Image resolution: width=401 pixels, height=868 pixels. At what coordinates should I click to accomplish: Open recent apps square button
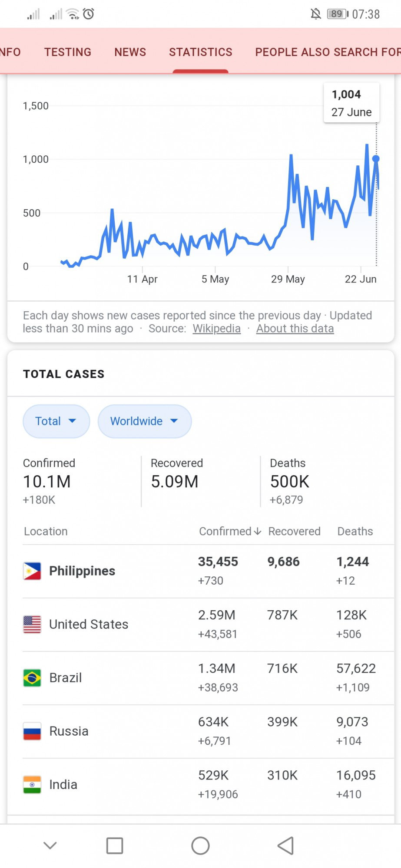[x=115, y=845]
